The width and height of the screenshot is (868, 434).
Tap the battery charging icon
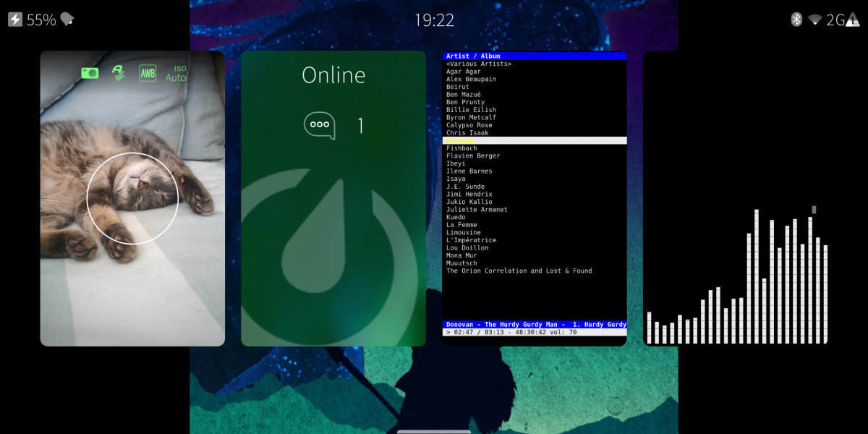click(15, 20)
